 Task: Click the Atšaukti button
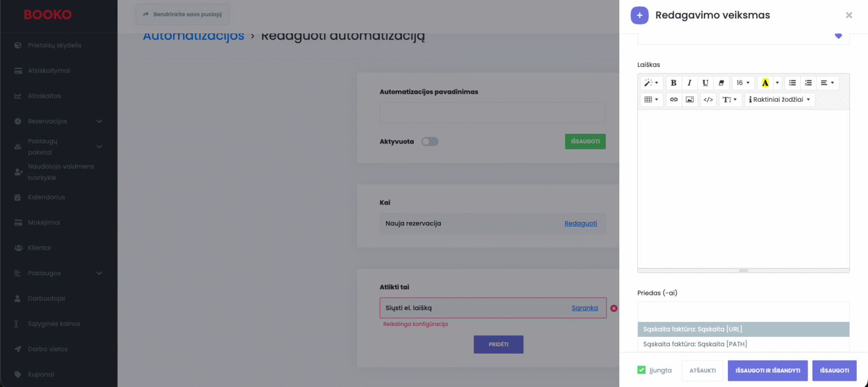click(x=702, y=371)
